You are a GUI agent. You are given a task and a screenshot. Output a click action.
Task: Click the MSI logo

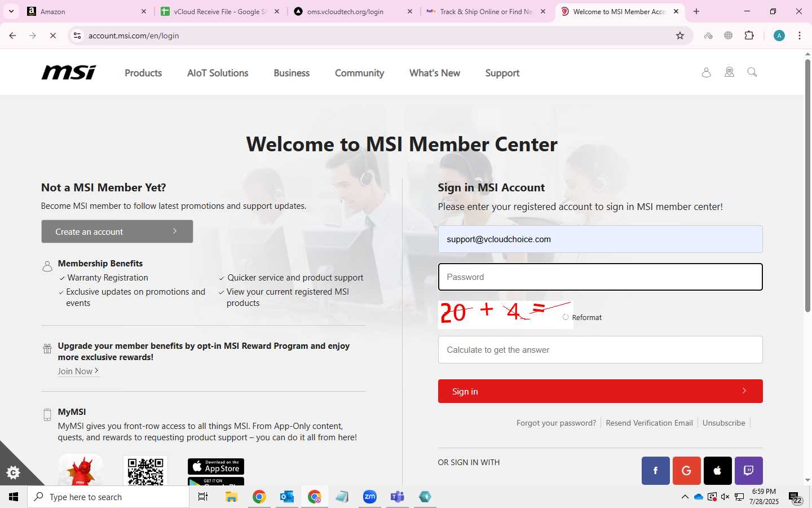click(69, 72)
